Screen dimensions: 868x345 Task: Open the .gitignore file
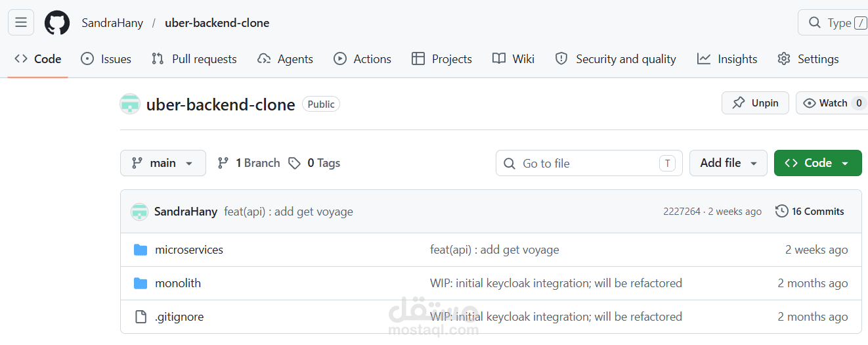(x=179, y=317)
